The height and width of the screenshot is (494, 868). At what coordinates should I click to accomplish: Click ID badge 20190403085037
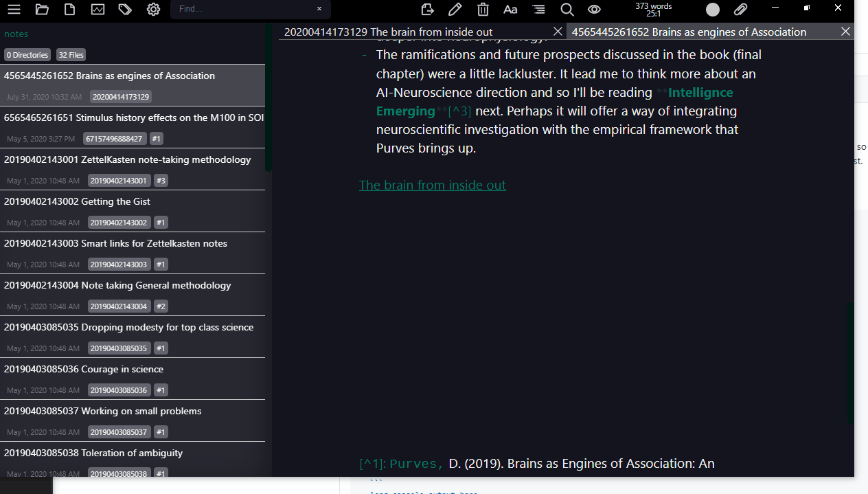[119, 432]
